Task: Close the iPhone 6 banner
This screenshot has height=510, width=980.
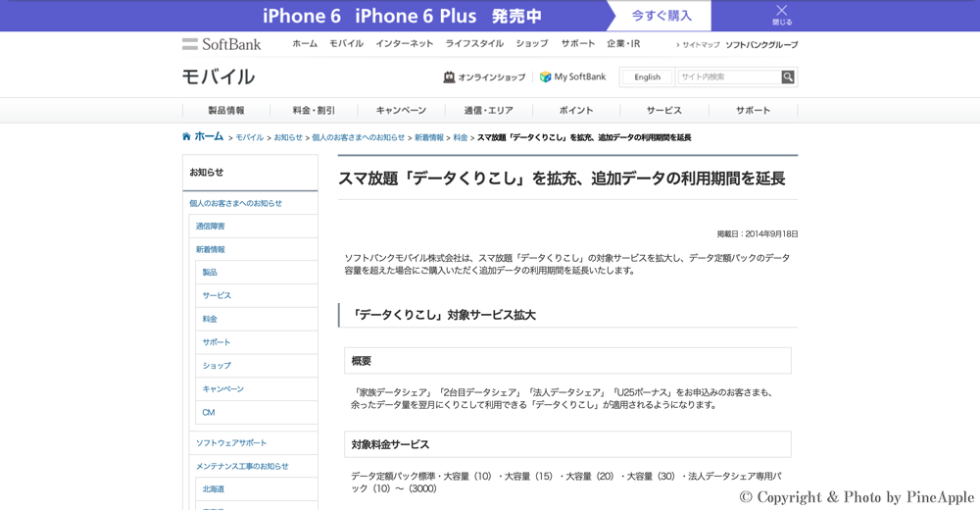Action: (781, 15)
